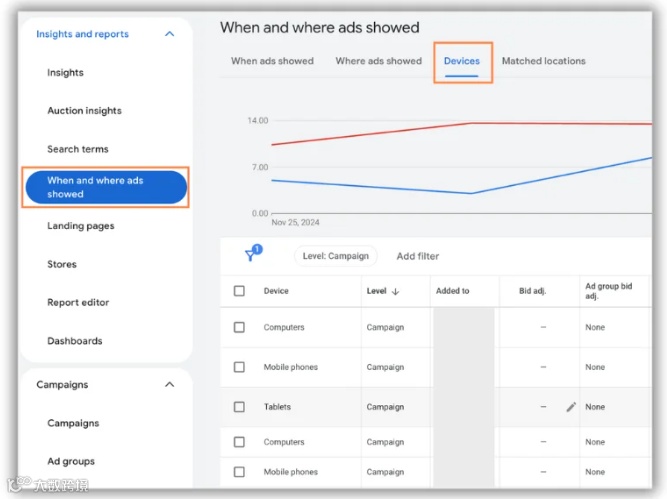Collapse the Campaigns sidebar section
The height and width of the screenshot is (499, 667).
[x=169, y=385]
